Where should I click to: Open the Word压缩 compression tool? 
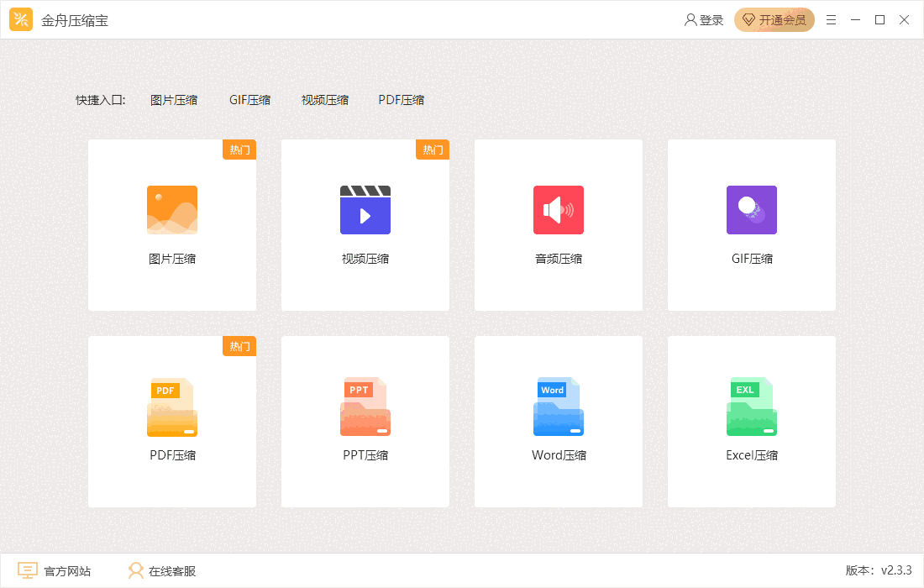click(x=558, y=420)
